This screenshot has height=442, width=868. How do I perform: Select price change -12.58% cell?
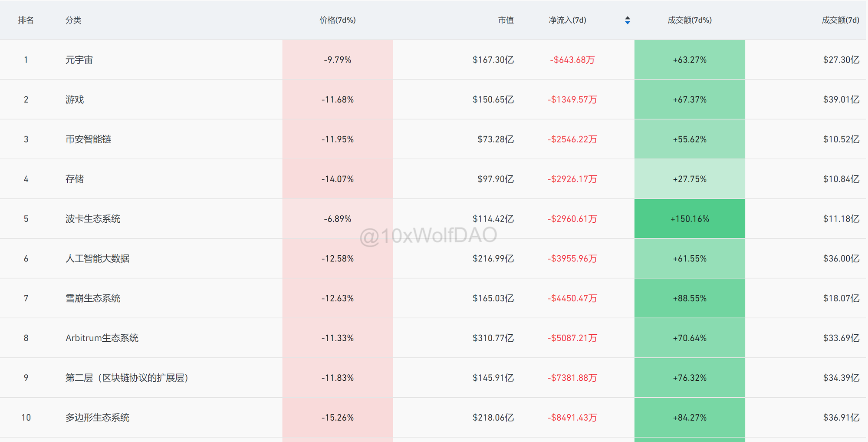pyautogui.click(x=338, y=259)
